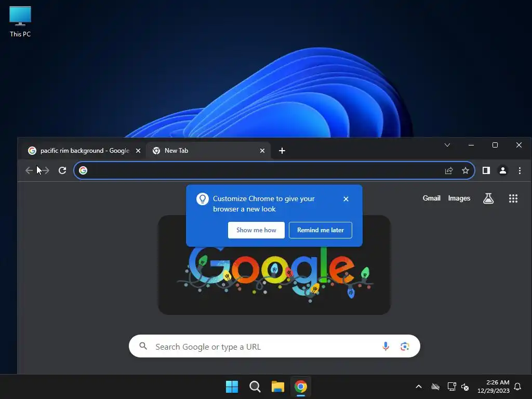The height and width of the screenshot is (399, 532).
Task: Open a new tab with plus button
Action: (x=282, y=151)
